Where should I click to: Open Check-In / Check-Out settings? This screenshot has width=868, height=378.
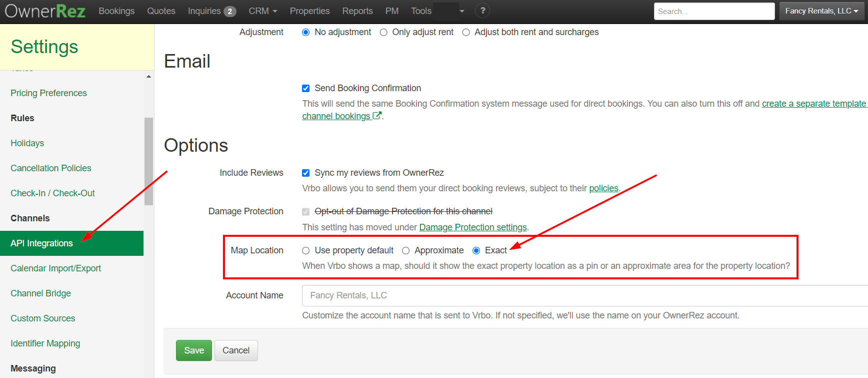pos(52,193)
